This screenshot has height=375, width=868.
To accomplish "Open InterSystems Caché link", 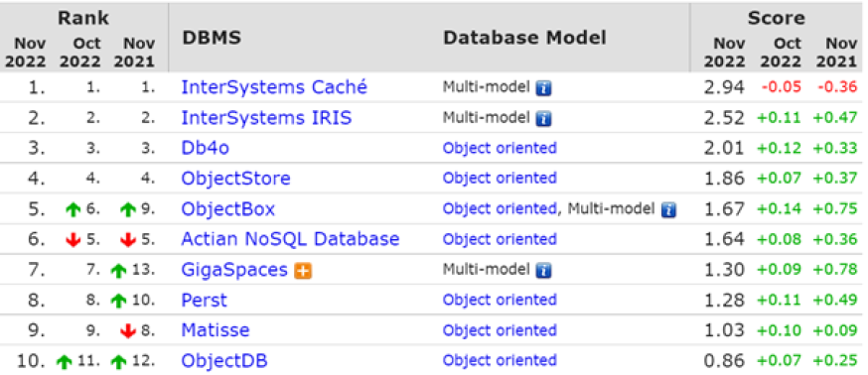I will coord(274,87).
